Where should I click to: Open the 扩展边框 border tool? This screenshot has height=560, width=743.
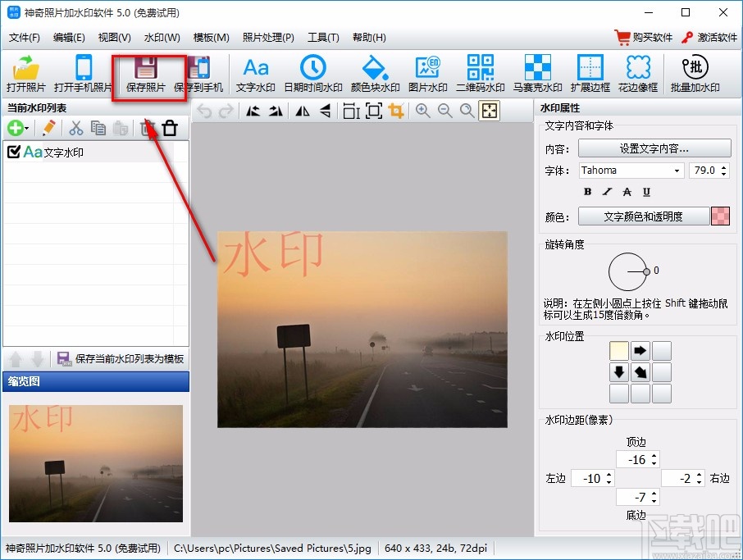590,74
